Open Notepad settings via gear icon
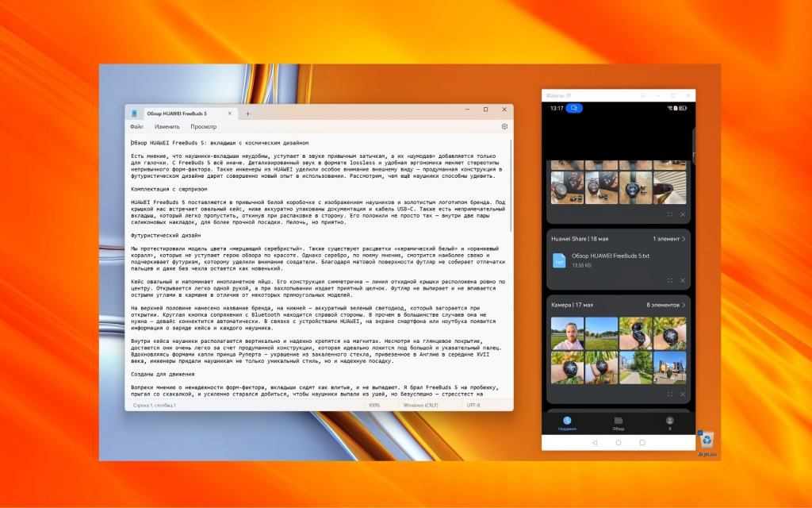812x508 pixels. click(x=504, y=126)
